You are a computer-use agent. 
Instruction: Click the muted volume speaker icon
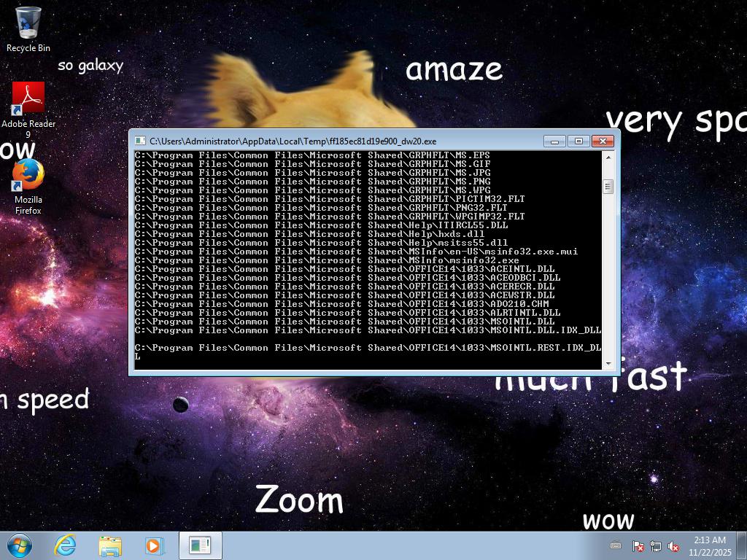coord(674,546)
